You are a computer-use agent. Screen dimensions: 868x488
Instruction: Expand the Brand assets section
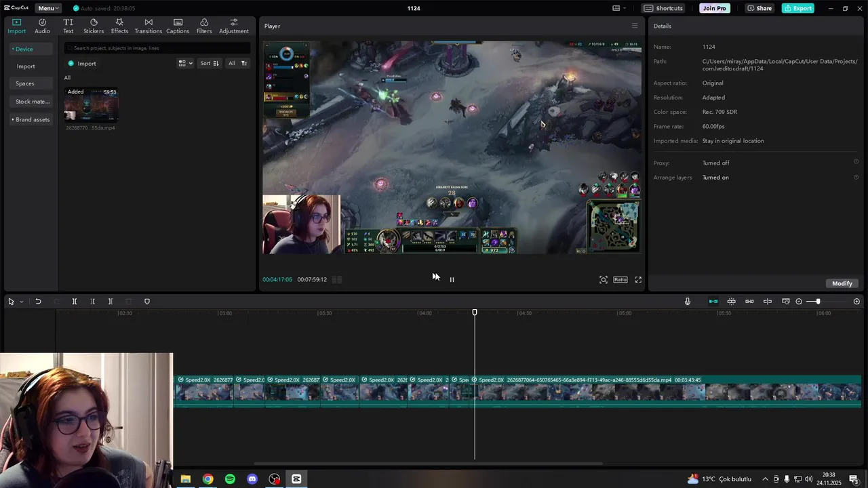[x=31, y=119]
